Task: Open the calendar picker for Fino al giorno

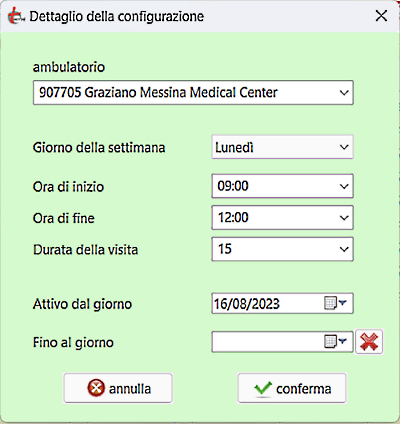Action: point(336,342)
